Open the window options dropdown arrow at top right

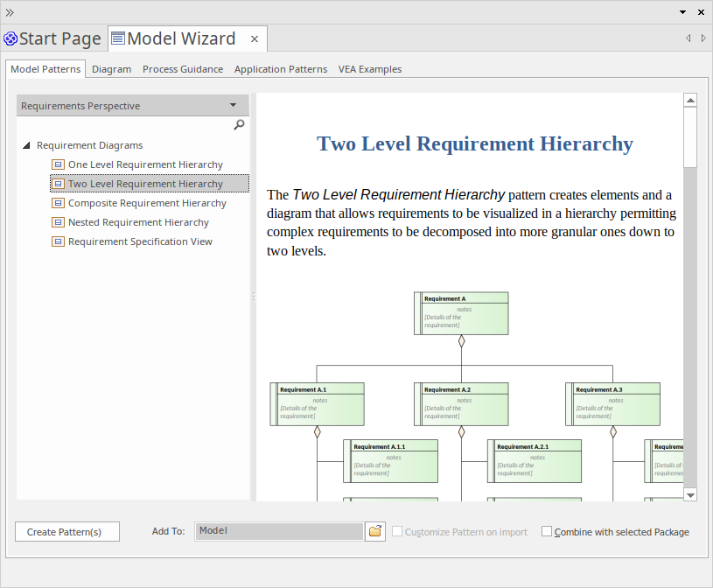coord(682,12)
